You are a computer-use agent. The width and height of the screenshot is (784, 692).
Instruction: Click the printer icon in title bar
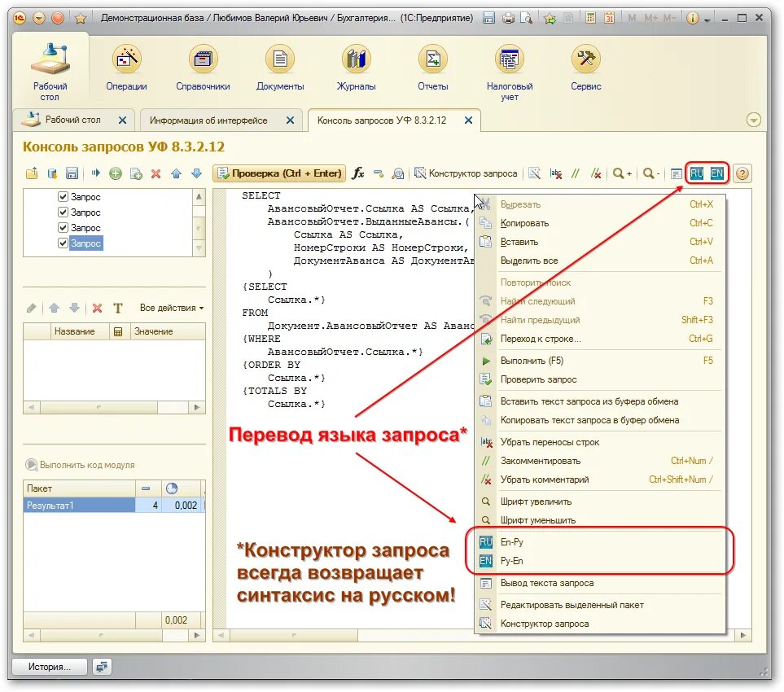click(508, 18)
